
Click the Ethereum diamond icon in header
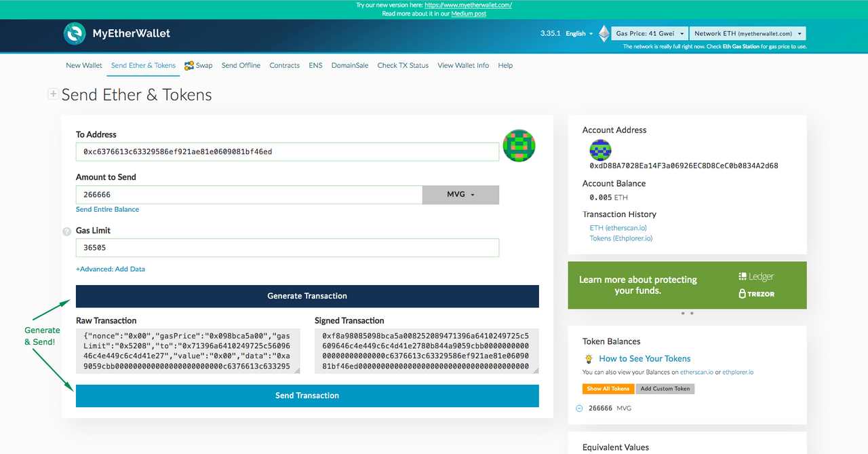pos(604,33)
